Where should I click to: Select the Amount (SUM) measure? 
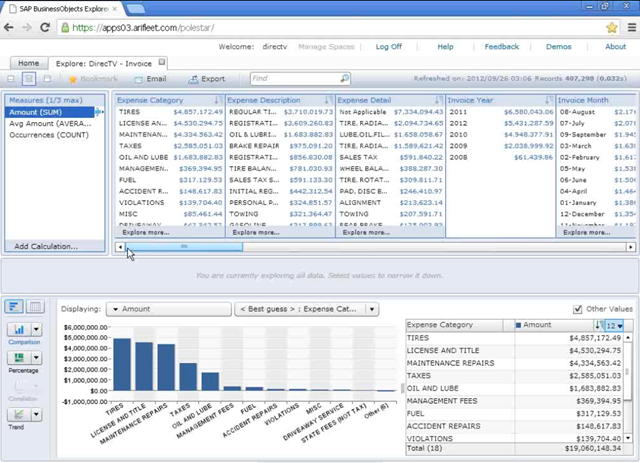pyautogui.click(x=49, y=112)
